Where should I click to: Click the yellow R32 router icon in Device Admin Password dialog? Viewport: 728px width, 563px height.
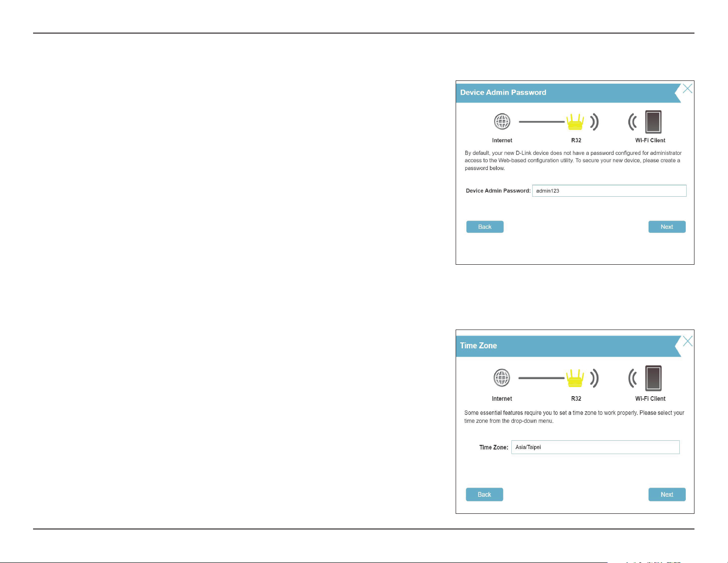(x=575, y=122)
